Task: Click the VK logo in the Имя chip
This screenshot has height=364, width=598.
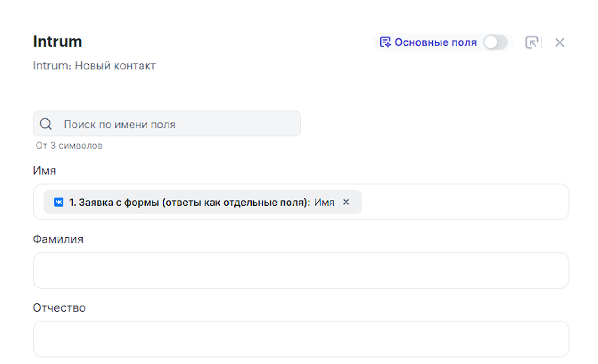Action: tap(59, 202)
